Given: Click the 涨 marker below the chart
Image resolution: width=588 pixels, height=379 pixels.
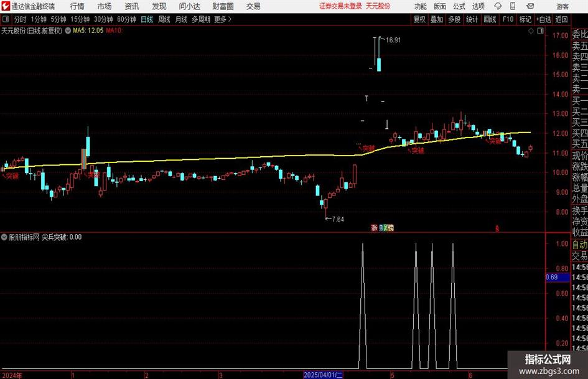Looking at the screenshot, I should pyautogui.click(x=374, y=227).
